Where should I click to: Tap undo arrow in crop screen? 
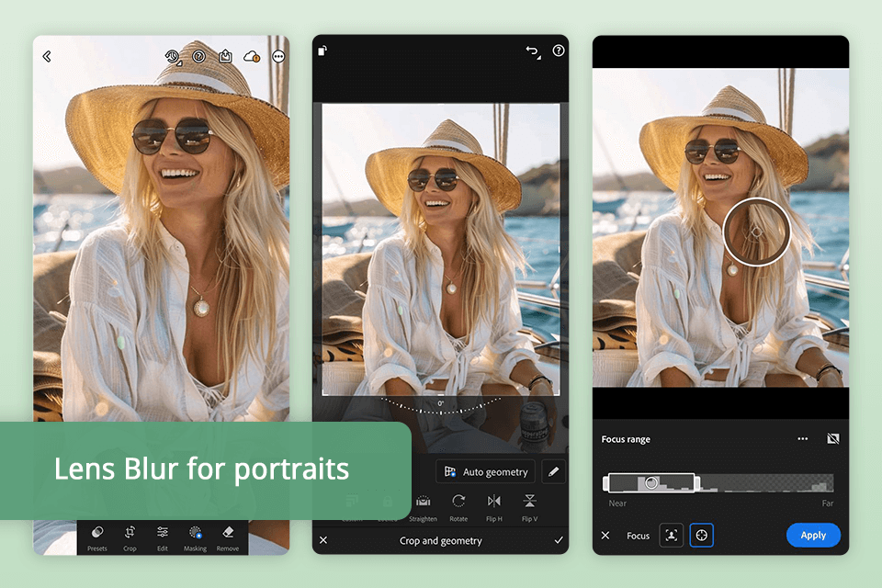click(x=533, y=51)
